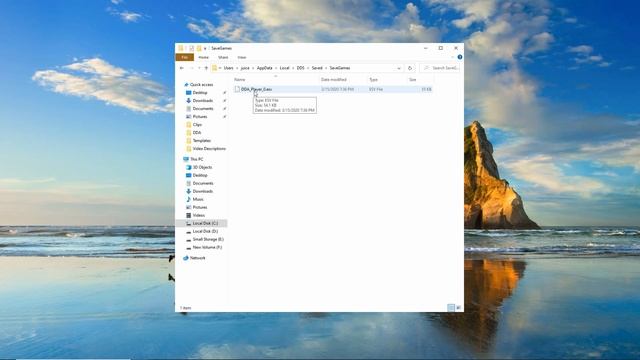Open Pictures under This PC

click(200, 207)
